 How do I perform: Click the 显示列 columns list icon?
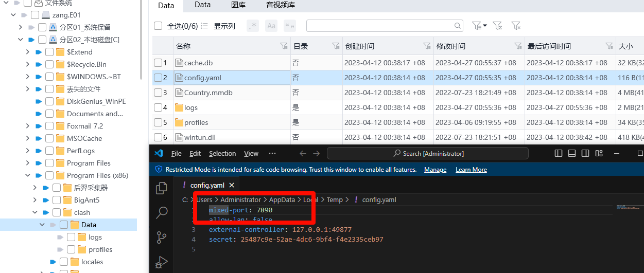click(204, 26)
